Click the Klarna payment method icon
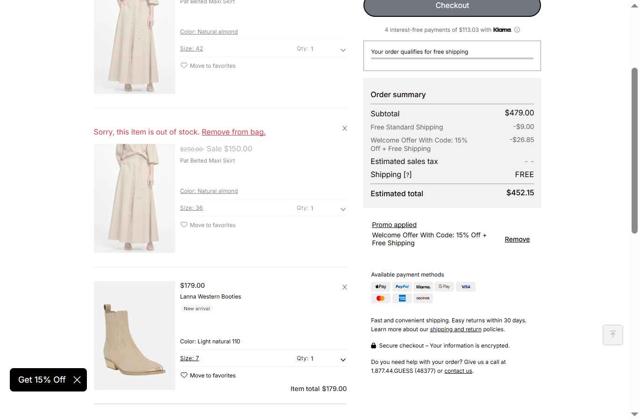640x420 pixels. click(423, 287)
